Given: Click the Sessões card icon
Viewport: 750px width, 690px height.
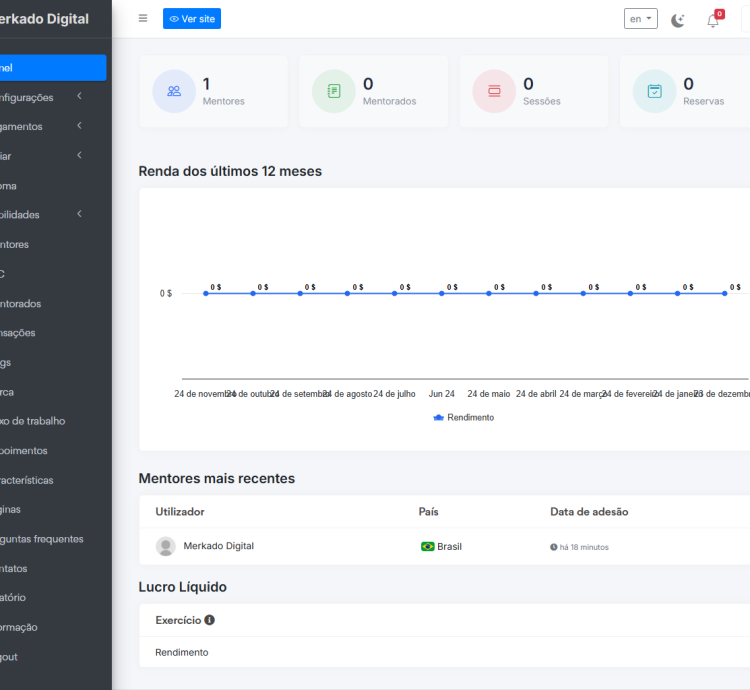Looking at the screenshot, I should 494,91.
